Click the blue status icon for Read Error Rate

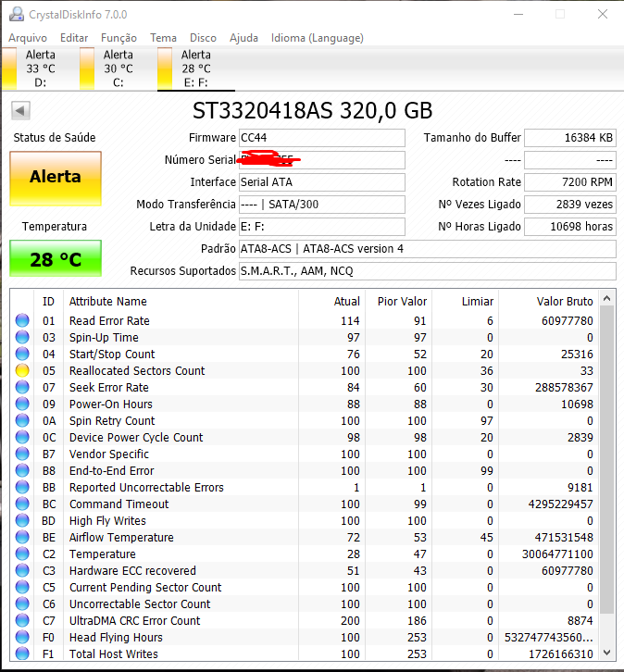pyautogui.click(x=22, y=320)
